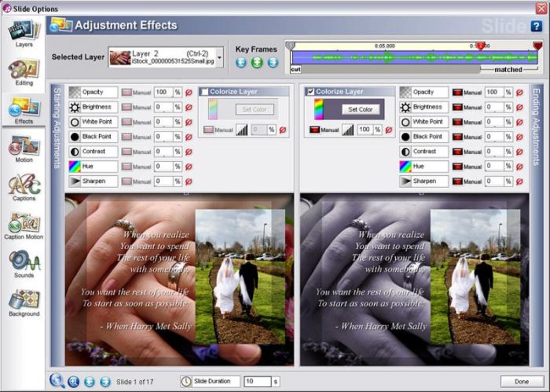The height and width of the screenshot is (392, 550).
Task: Click the ending adjustments preview image
Action: pyautogui.click(x=415, y=280)
